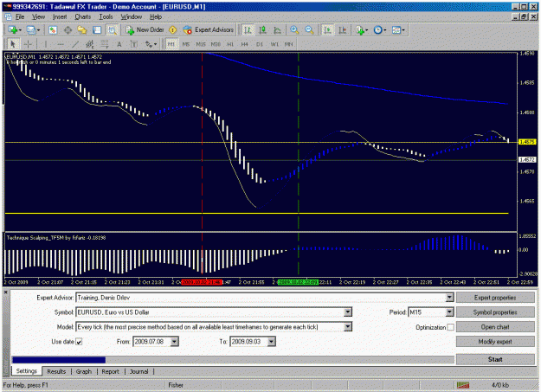Open the Insert menu
The width and height of the screenshot is (541, 392).
(x=60, y=17)
